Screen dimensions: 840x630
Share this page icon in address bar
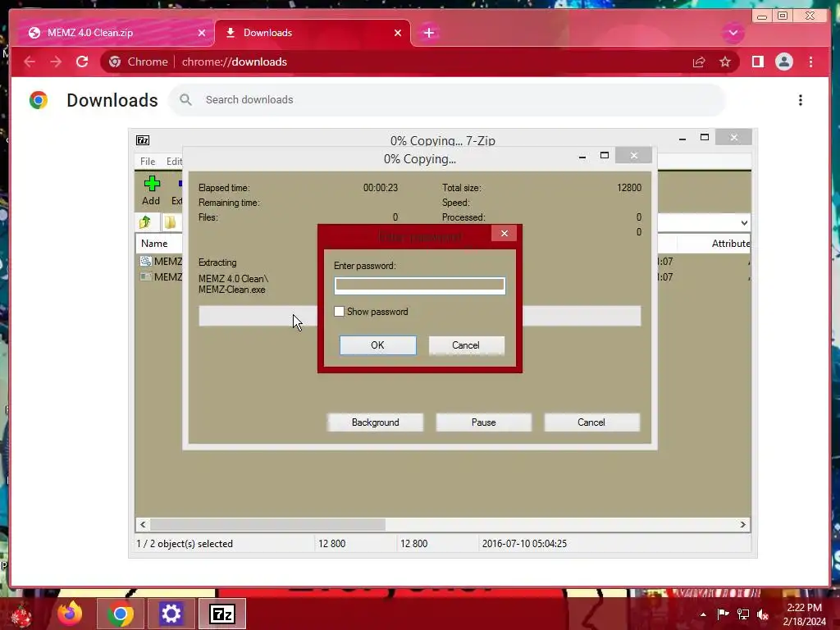(699, 62)
